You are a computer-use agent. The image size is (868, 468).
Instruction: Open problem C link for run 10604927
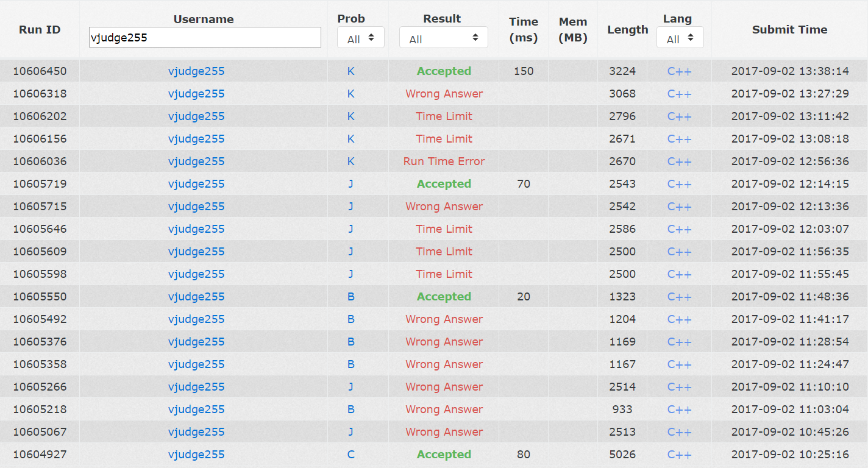coord(350,455)
